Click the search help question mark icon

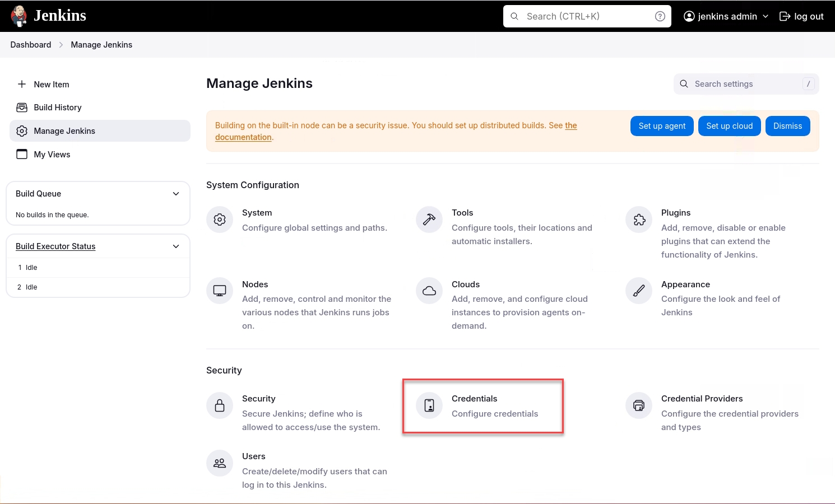tap(660, 16)
